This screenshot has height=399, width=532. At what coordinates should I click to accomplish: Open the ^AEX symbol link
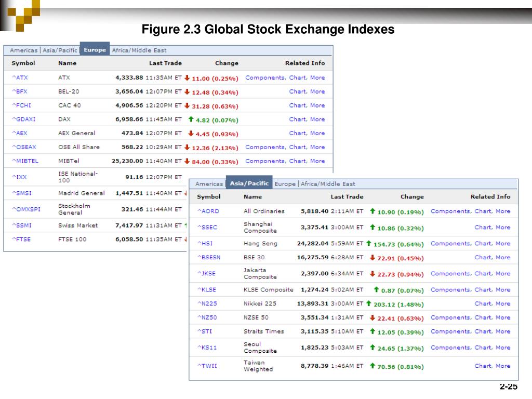click(x=20, y=133)
